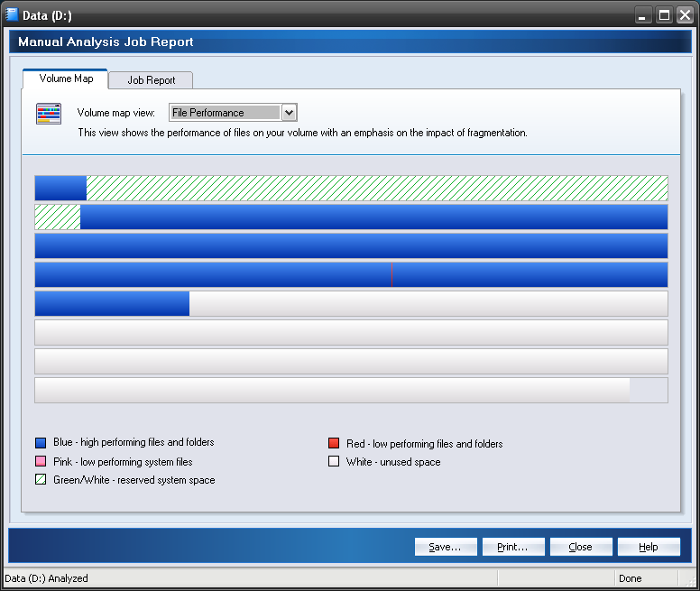Switch to the Job Report tab
Screen dimensions: 700x591
(151, 80)
